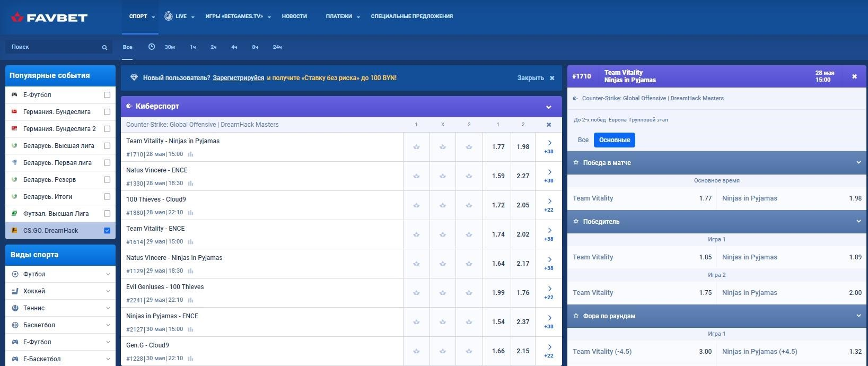
Task: Bet on Ninjas in Pyjamas at 2.00 Игра 2
Action: (x=792, y=293)
